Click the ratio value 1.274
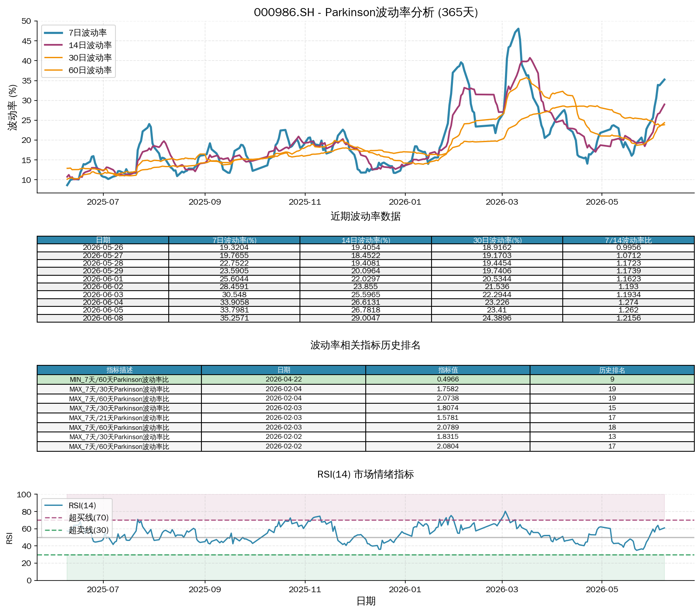 [629, 302]
